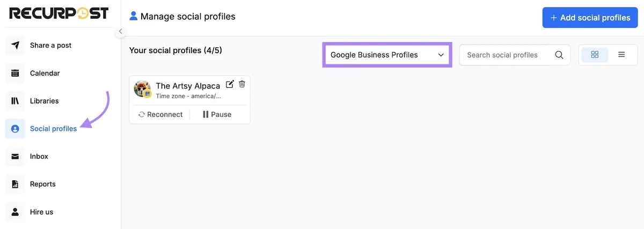Click the Manage social profiles heading icon
This screenshot has height=229, width=644.
click(x=134, y=17)
